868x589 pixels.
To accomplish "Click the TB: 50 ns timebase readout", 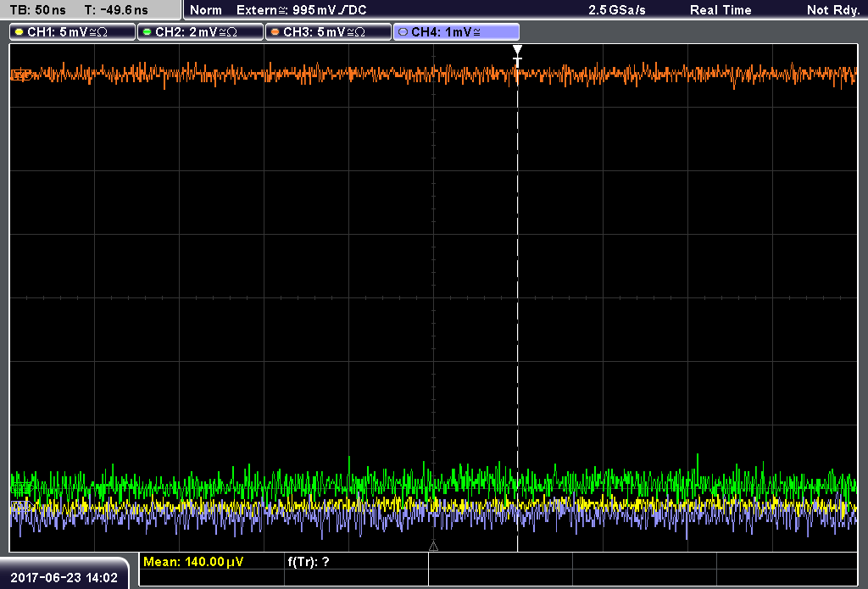I will (x=37, y=10).
